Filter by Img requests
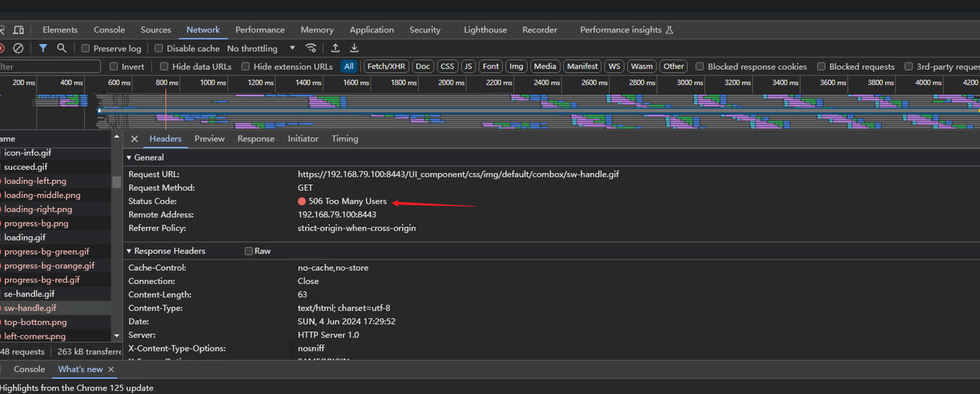Viewport: 980px width, 394px height. point(516,66)
